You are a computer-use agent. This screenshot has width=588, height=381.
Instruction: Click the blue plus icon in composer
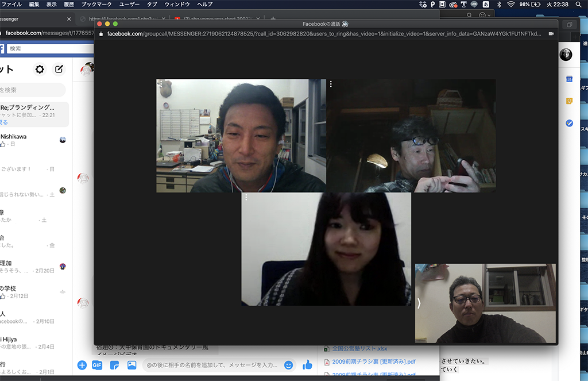(x=82, y=365)
